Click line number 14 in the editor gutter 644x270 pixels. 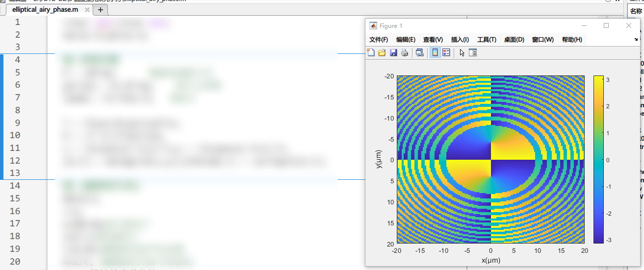click(15, 185)
